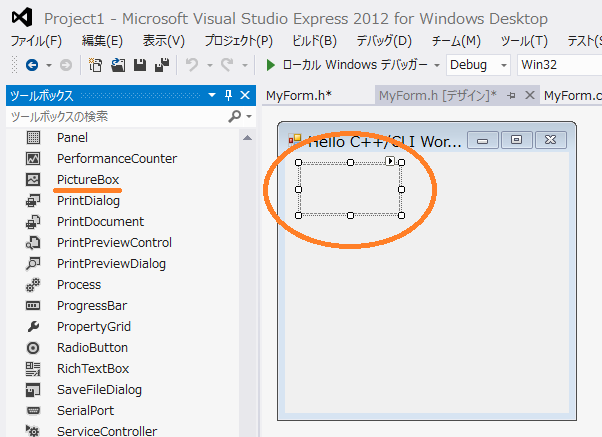This screenshot has height=437, width=602.
Task: Open the プロジェクト(P) menu
Action: point(238,41)
